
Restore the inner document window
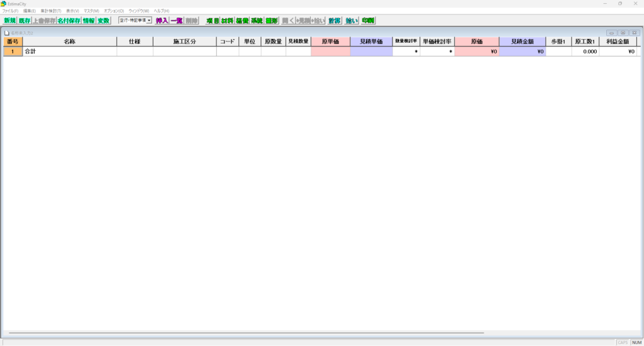[x=623, y=33]
